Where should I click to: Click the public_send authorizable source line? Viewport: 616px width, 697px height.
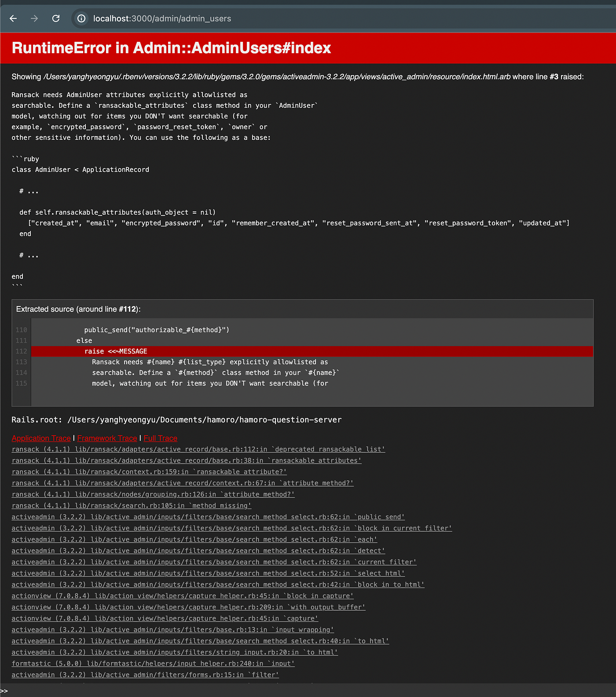point(157,330)
